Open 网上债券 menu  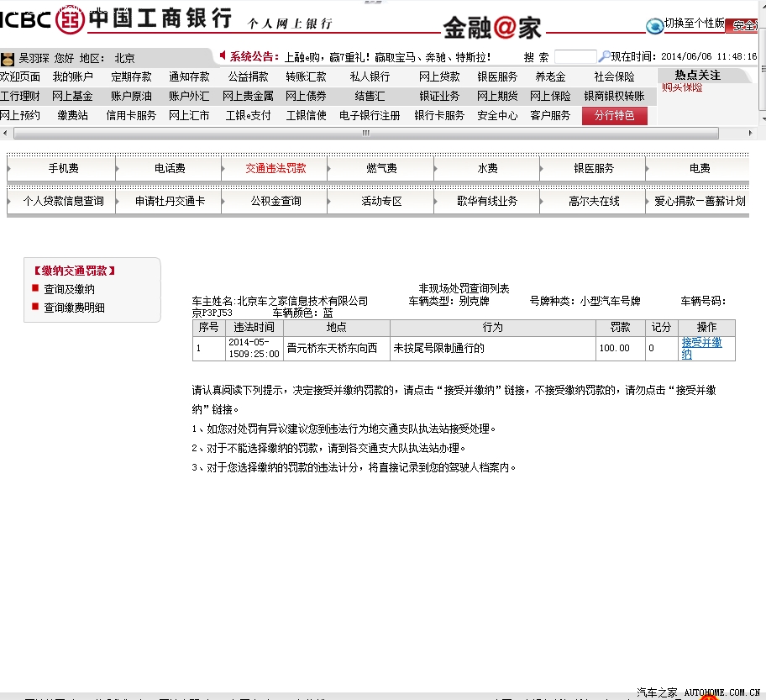click(x=306, y=97)
